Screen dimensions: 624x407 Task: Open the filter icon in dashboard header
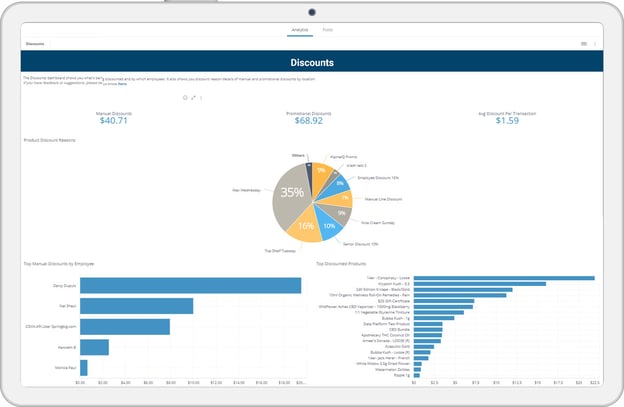tap(584, 44)
